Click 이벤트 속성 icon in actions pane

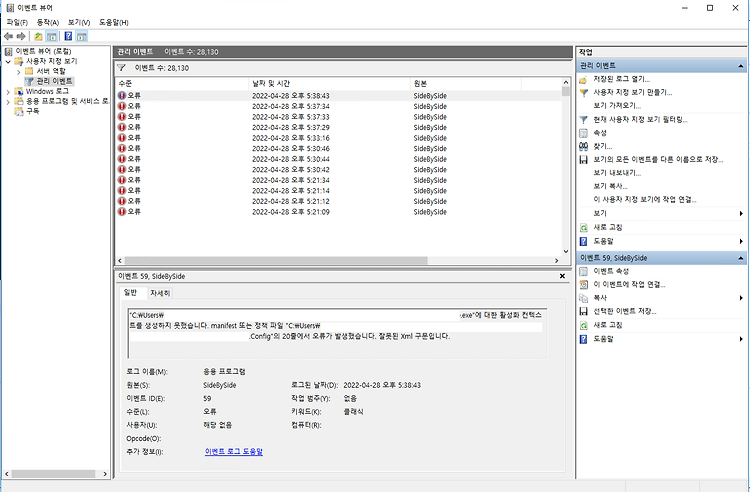pyautogui.click(x=583, y=271)
